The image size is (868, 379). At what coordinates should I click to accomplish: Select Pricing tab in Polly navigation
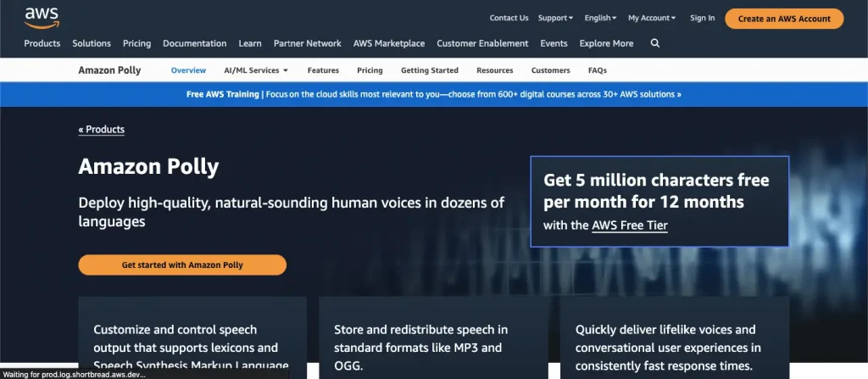(x=370, y=70)
